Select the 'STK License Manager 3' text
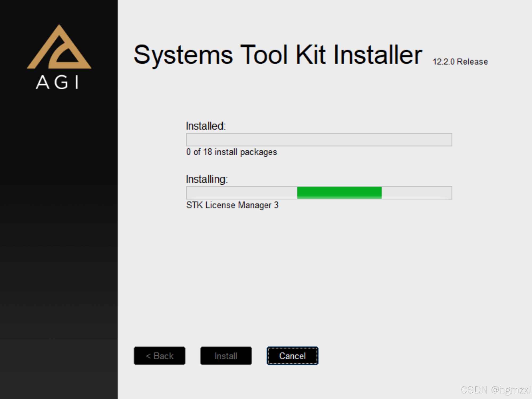532x399 pixels. 232,205
